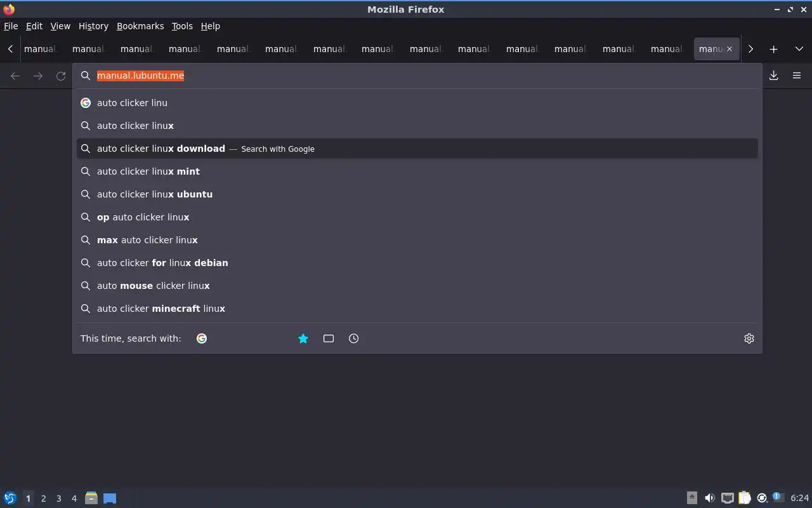
Task: Choose 'auto clicker minecraft linux' suggestion
Action: pyautogui.click(x=417, y=309)
